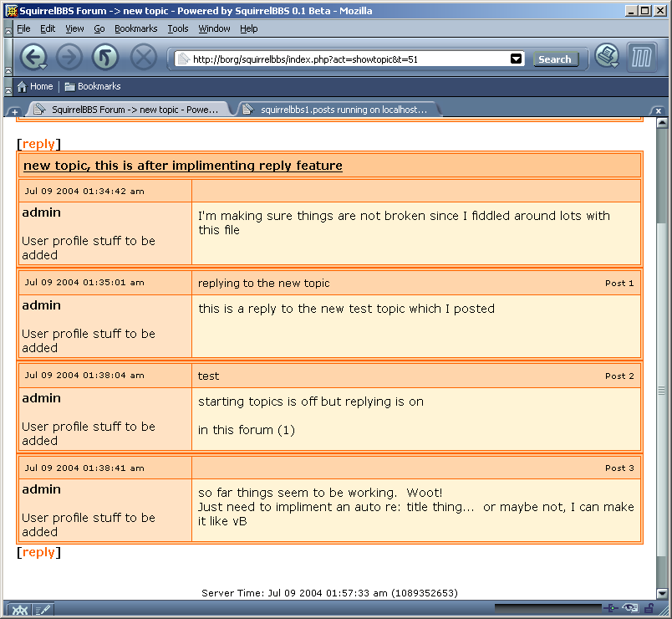Click the bottom reply link
672x619 pixels.
[x=38, y=552]
